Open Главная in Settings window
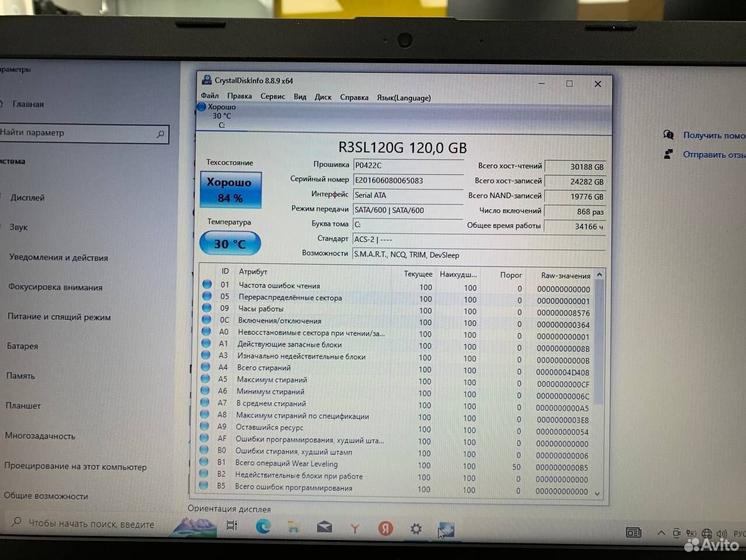Viewport: 746px width, 560px height. pos(28,104)
